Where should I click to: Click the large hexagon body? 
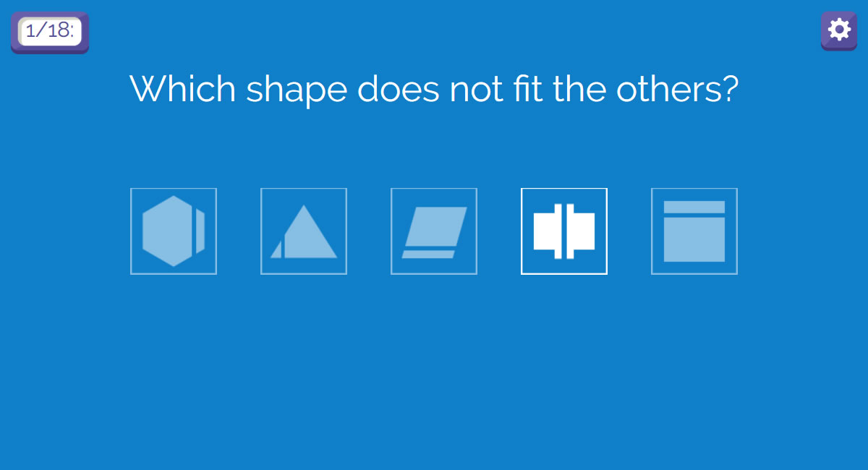point(168,231)
